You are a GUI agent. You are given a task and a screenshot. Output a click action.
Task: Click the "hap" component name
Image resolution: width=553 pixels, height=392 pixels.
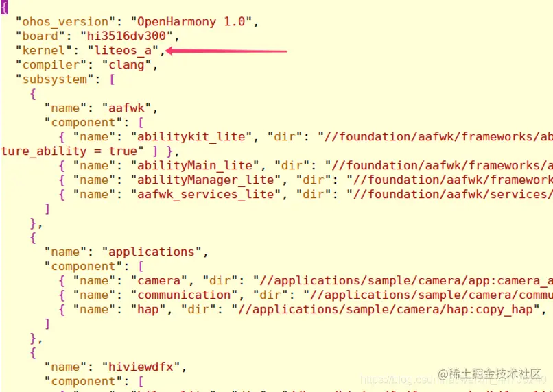(x=148, y=310)
